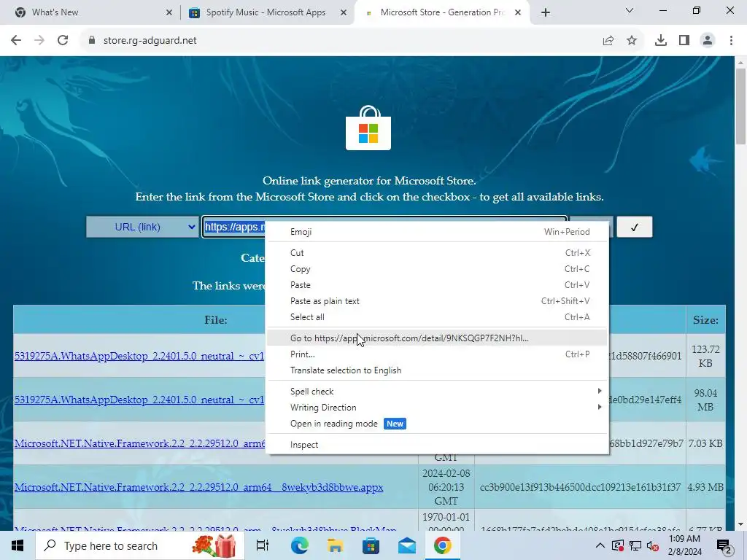Viewport: 747px width, 560px height.
Task: Open the tab search chevron
Action: click(630, 10)
